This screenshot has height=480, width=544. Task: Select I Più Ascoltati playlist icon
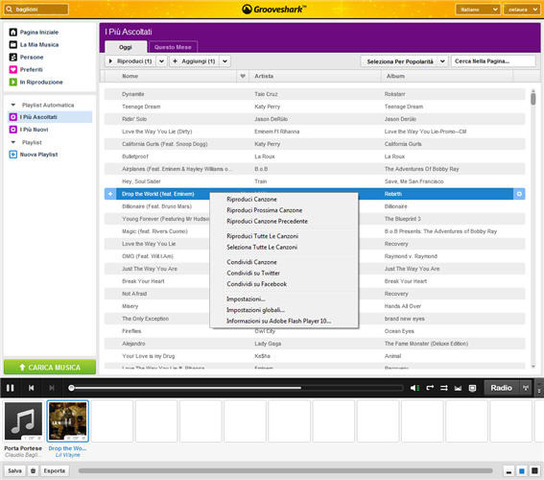[x=13, y=117]
